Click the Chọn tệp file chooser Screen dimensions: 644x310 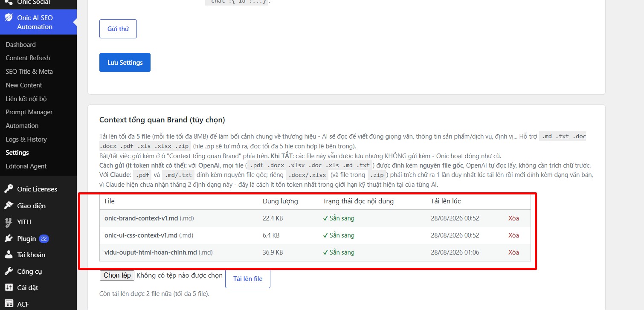click(117, 275)
